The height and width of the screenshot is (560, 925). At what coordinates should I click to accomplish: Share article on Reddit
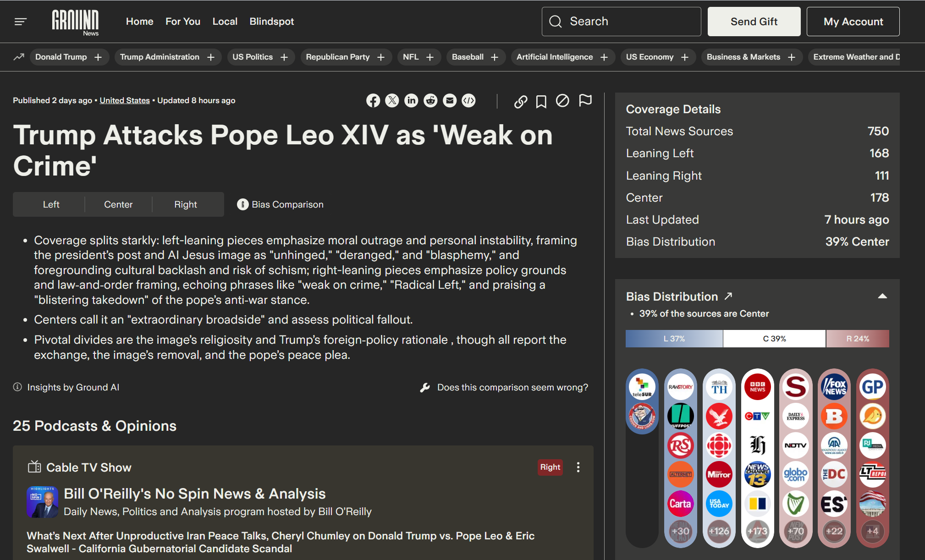coord(430,101)
